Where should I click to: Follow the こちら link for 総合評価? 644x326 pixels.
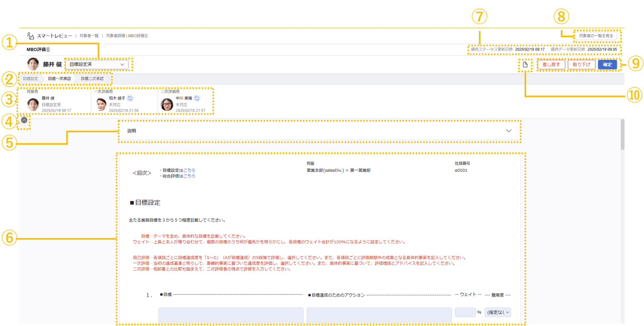189,176
